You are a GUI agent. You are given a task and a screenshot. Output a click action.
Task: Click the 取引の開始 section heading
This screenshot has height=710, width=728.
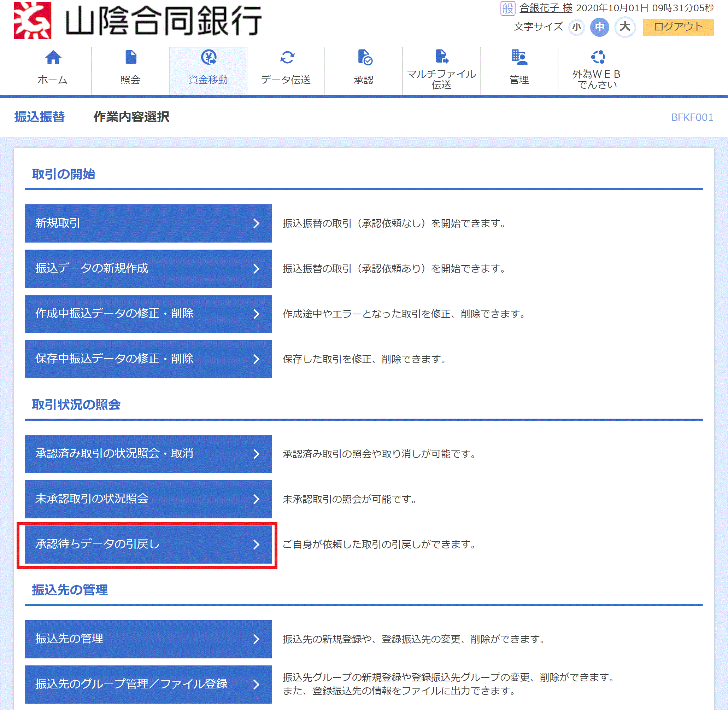tap(63, 174)
